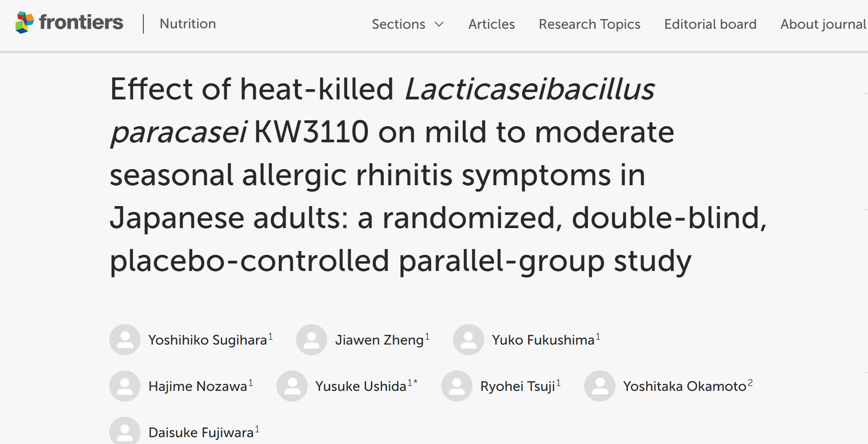Open Jiawen Zheng's avatar icon

click(312, 340)
